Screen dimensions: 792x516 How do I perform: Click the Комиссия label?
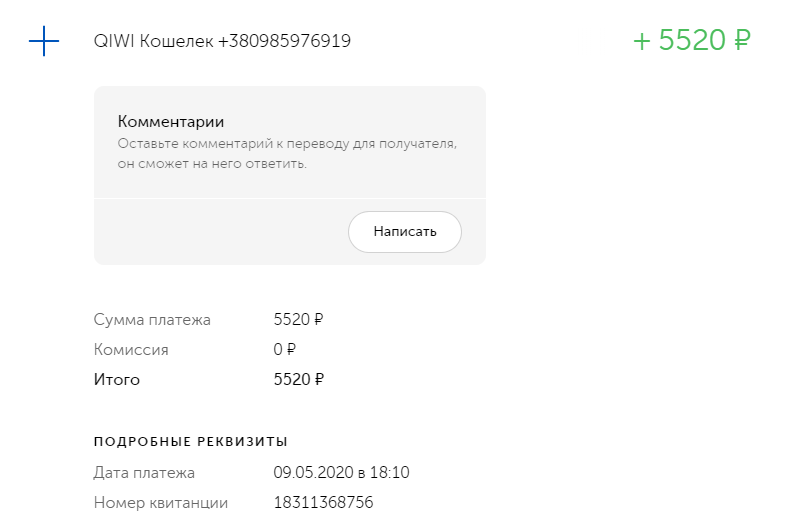131,350
